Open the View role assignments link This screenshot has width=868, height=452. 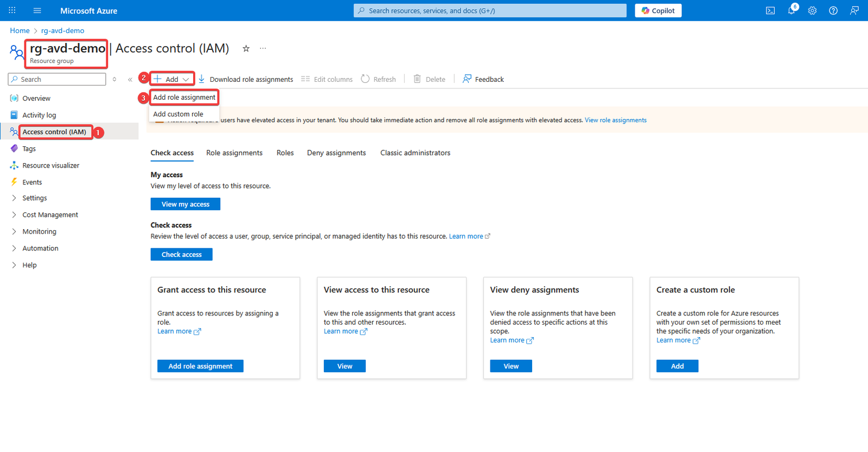click(615, 120)
